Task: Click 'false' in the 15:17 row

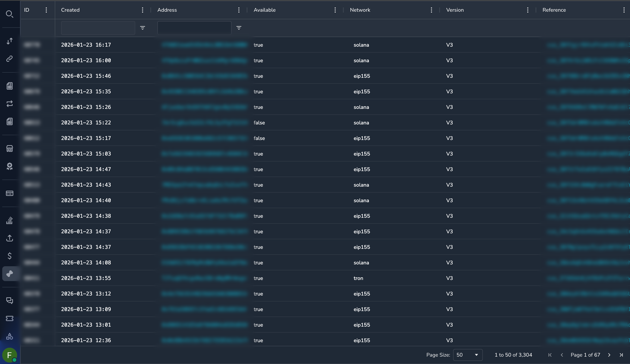Action: click(x=259, y=138)
